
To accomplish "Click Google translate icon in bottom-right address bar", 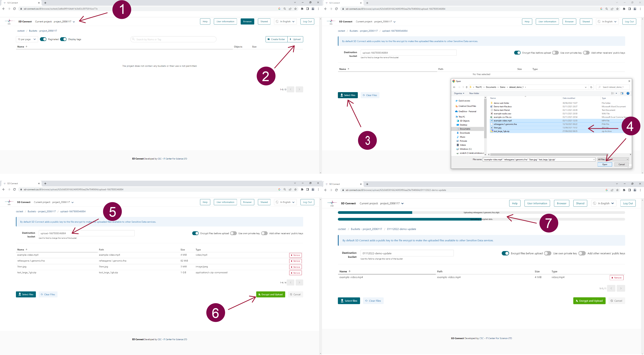I will click(607, 190).
